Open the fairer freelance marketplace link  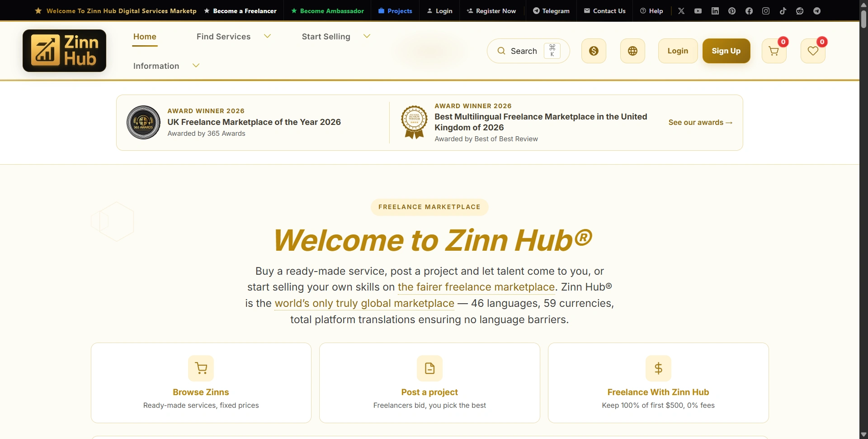click(476, 287)
